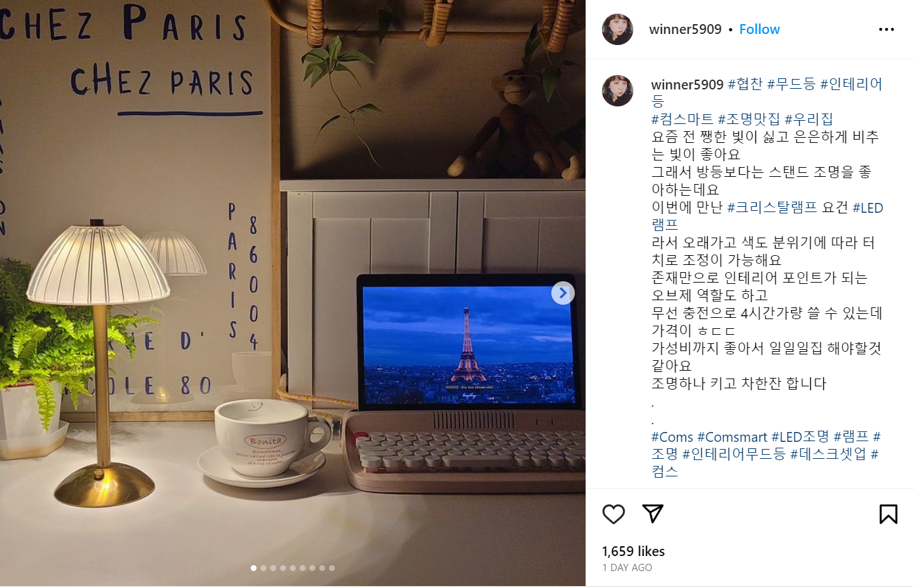Open winner5909 username in the header
This screenshot has width=914, height=588.
[685, 29]
